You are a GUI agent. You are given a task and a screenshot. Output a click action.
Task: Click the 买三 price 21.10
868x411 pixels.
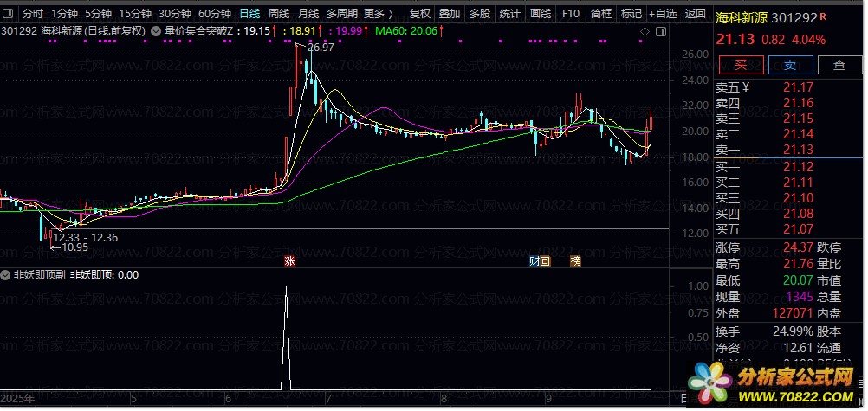(798, 198)
